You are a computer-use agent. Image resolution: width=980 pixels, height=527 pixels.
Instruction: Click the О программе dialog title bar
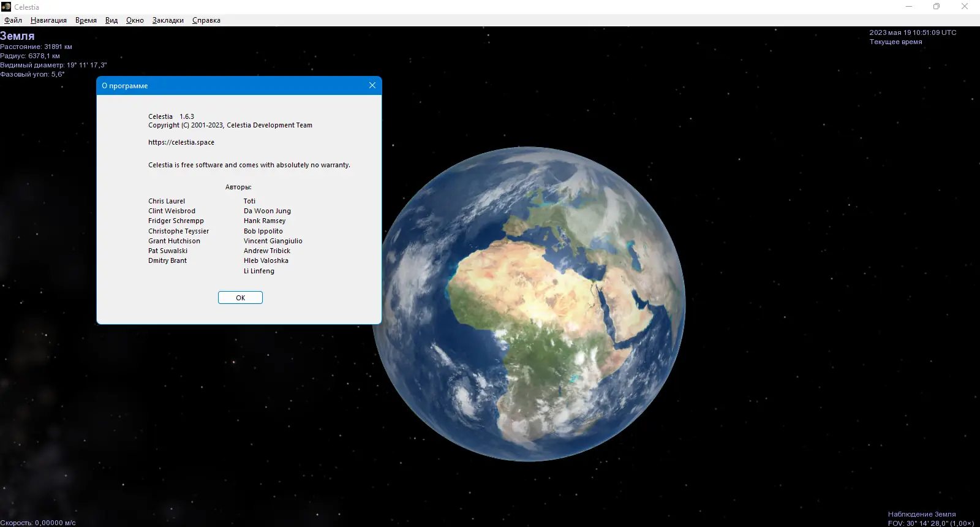pyautogui.click(x=233, y=86)
